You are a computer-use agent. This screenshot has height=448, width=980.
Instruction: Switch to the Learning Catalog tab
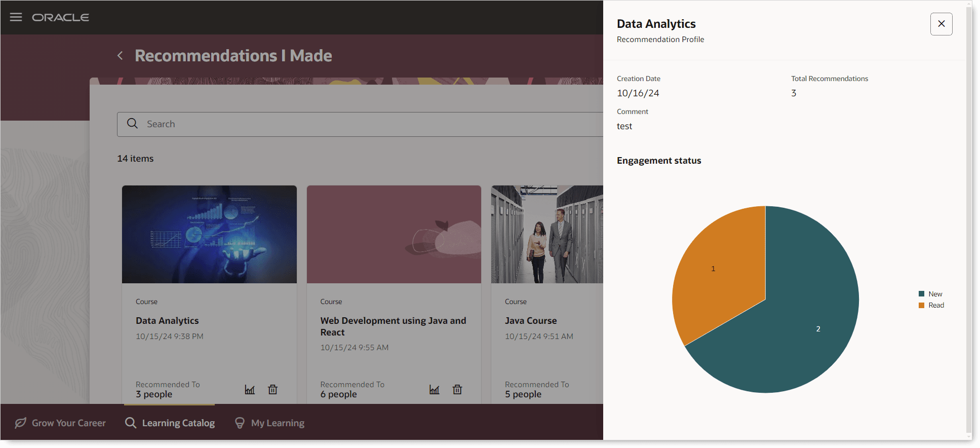pyautogui.click(x=170, y=423)
